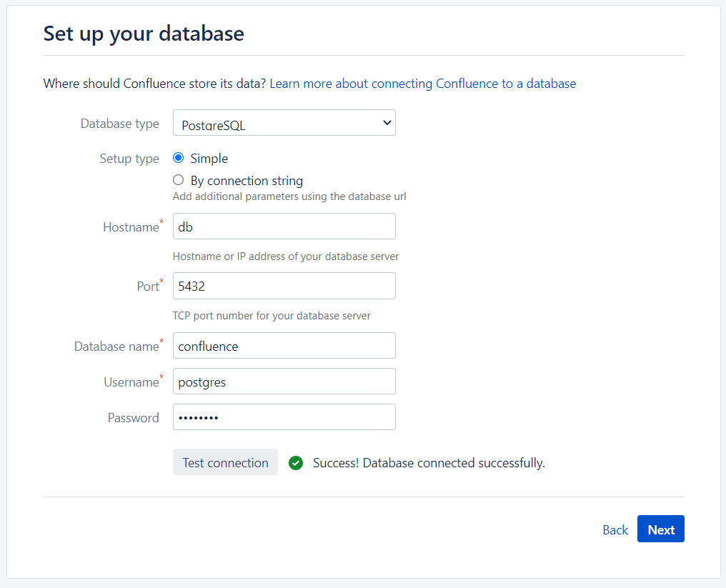Screen dimensions: 726x588
Task: Click Add additional parameters hint text
Action: [x=289, y=196]
